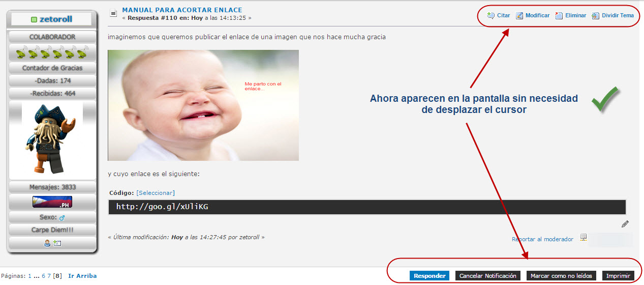Click the Responder button
The image size is (644, 285).
point(430,276)
